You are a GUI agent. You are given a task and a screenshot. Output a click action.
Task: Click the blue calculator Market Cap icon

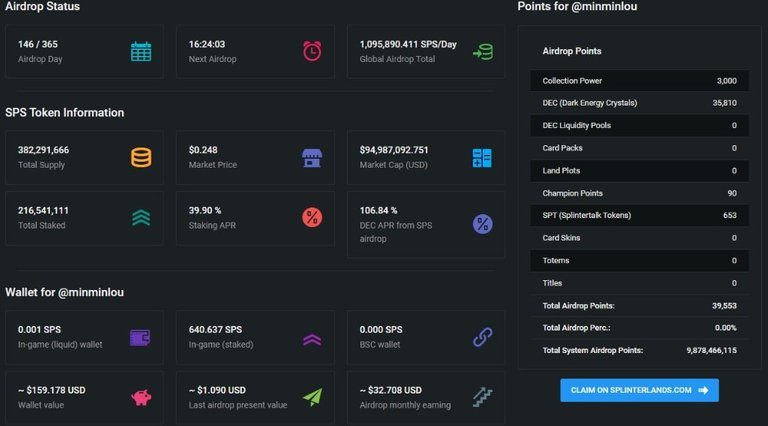(x=482, y=158)
